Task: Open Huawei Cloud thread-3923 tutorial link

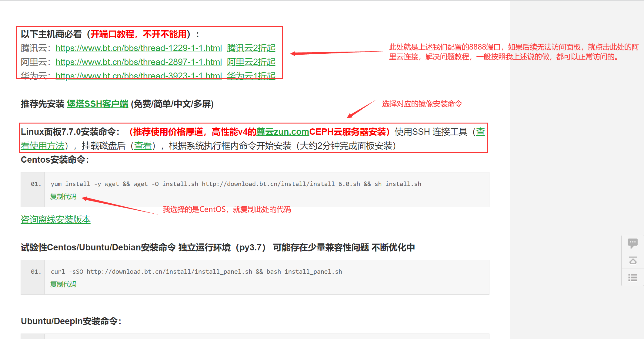Action: pos(139,76)
